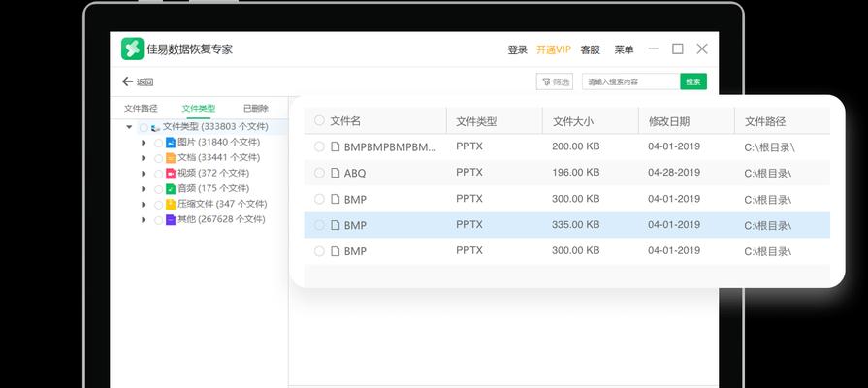Click the green 音频 category icon
This screenshot has height=388, width=868.
tap(171, 189)
